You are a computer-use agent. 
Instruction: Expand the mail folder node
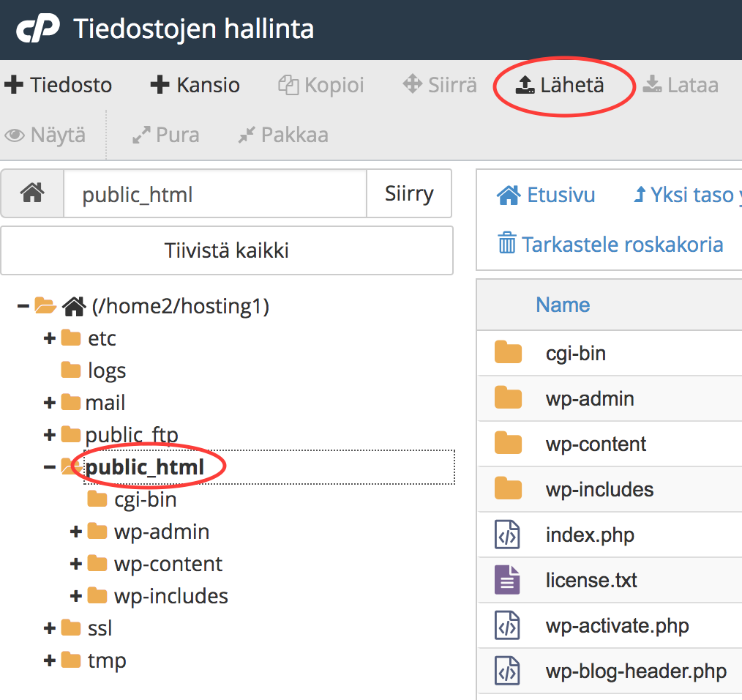point(50,403)
